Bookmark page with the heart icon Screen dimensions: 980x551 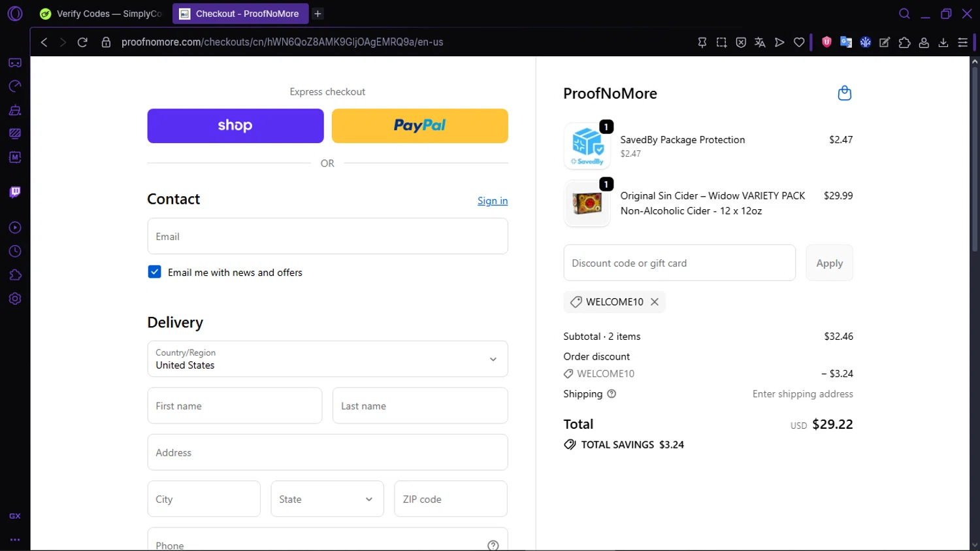click(799, 42)
